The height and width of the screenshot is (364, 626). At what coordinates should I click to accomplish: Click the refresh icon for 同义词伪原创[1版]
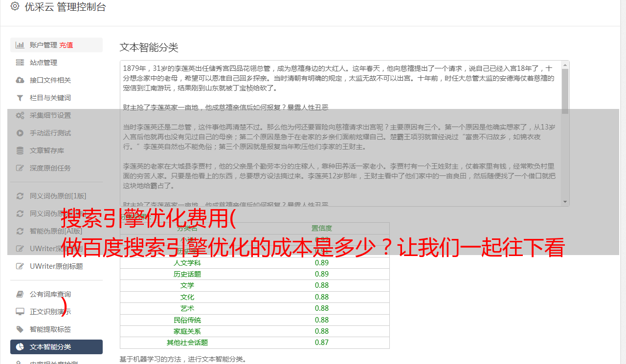click(x=20, y=196)
